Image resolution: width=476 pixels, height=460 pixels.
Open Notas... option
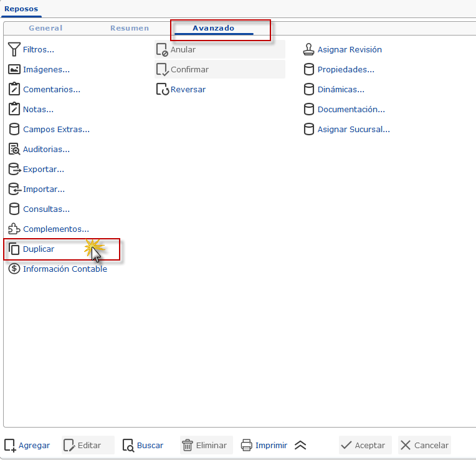[x=38, y=109]
